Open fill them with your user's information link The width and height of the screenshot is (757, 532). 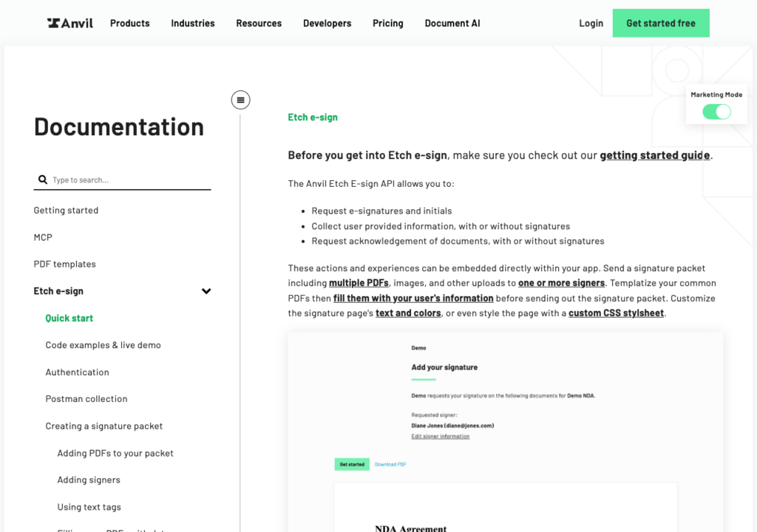click(413, 299)
